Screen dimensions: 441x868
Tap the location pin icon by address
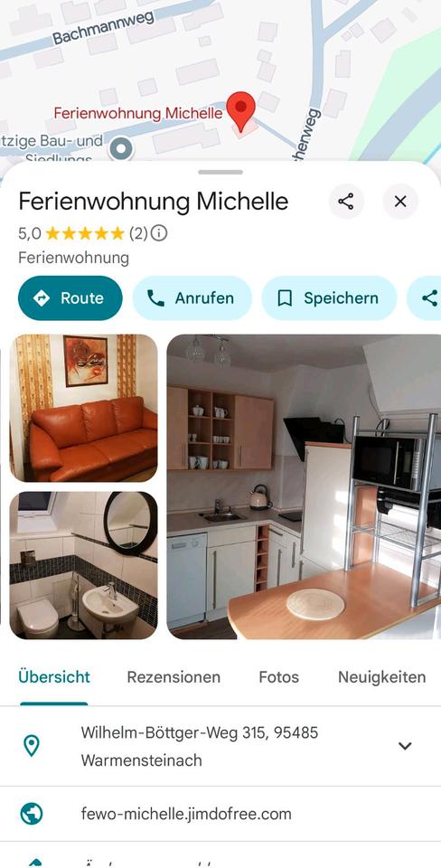pos(32,746)
